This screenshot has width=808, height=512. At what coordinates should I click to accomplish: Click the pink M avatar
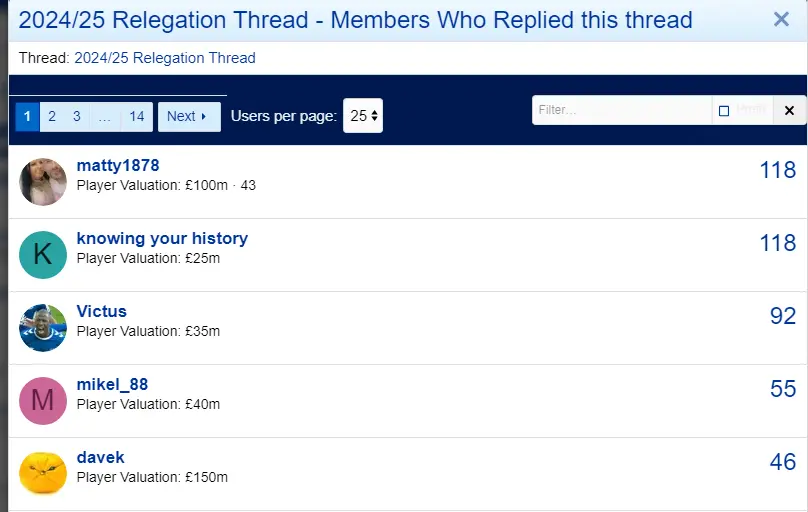pos(43,401)
